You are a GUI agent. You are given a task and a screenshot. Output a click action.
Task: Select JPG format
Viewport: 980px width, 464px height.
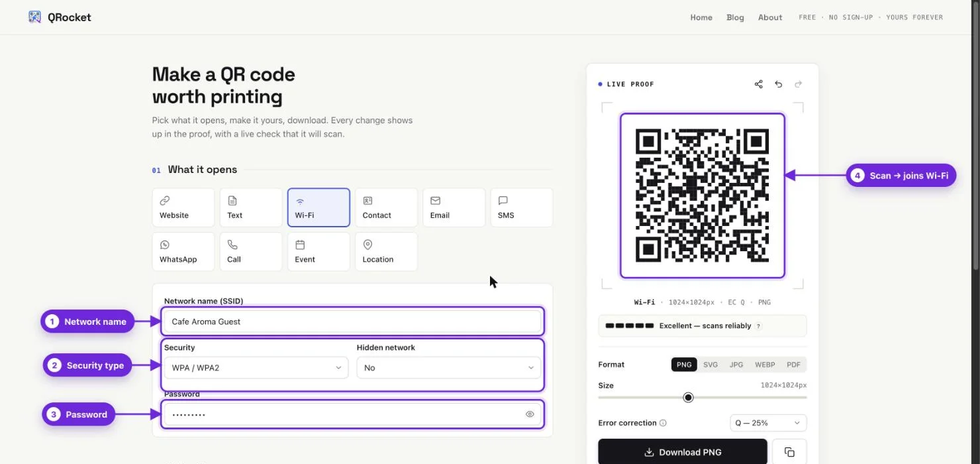click(x=736, y=365)
